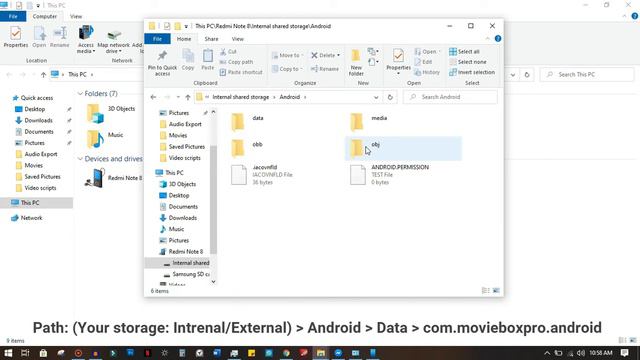Image resolution: width=640 pixels, height=360 pixels.
Task: Click the Open ribbon command
Action: (x=428, y=52)
